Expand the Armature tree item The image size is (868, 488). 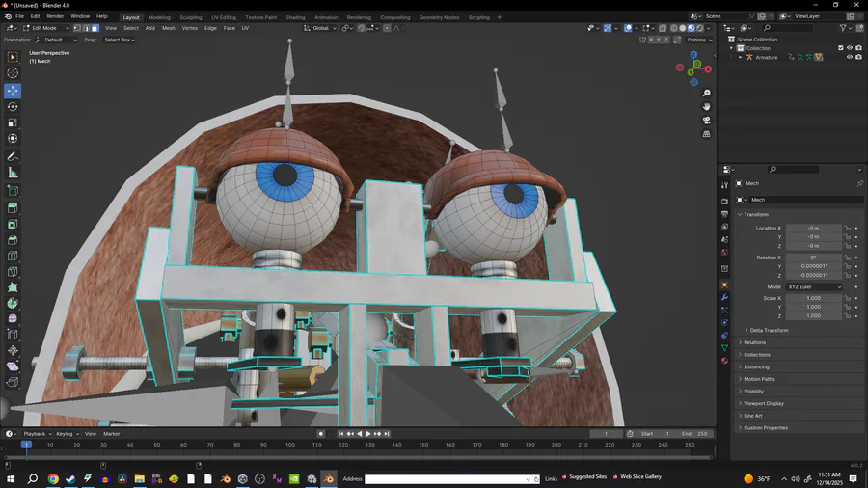[x=741, y=57]
